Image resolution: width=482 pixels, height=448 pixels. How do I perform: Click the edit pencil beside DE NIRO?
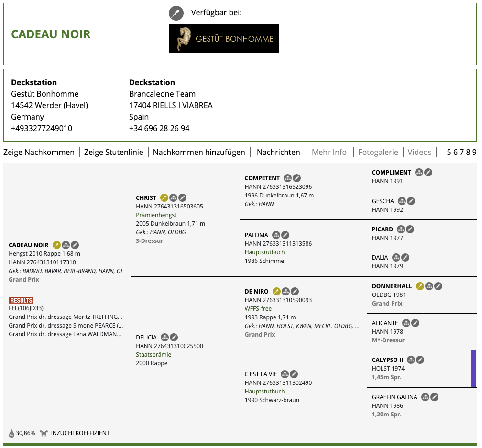[x=295, y=291]
